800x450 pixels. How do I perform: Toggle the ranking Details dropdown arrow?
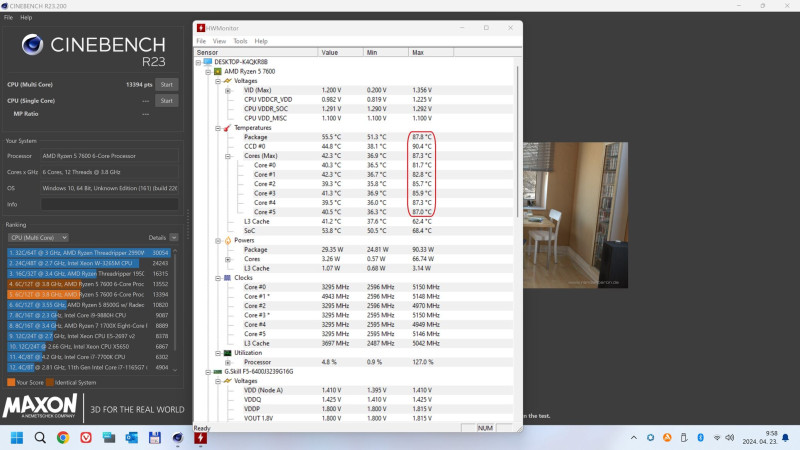174,238
